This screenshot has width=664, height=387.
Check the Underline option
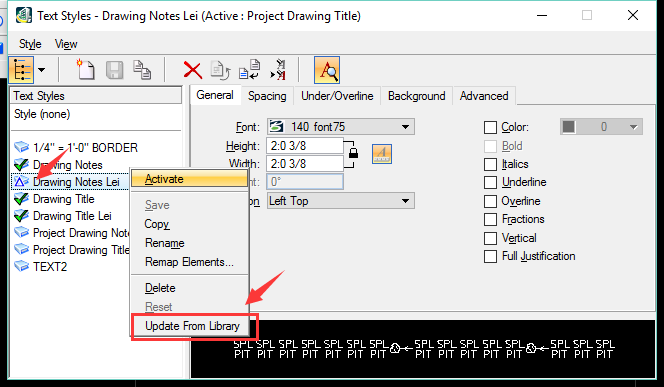[490, 182]
